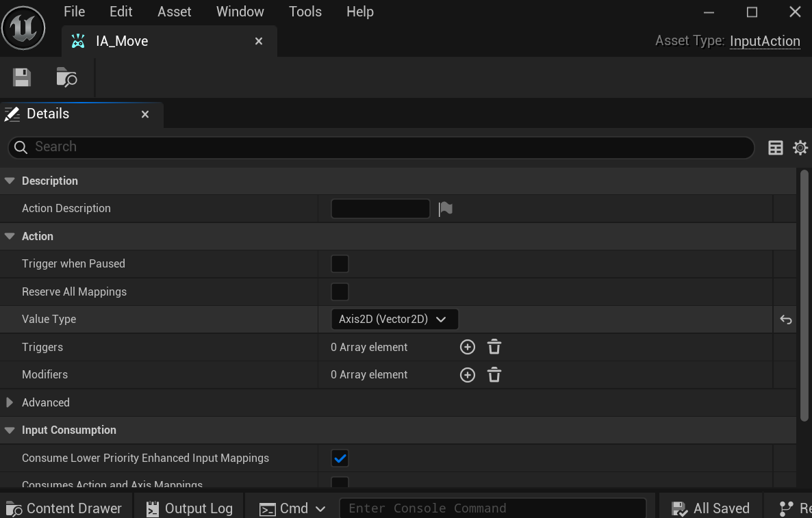The height and width of the screenshot is (518, 812).
Task: Remove all Triggers array elements with trash icon
Action: 494,347
